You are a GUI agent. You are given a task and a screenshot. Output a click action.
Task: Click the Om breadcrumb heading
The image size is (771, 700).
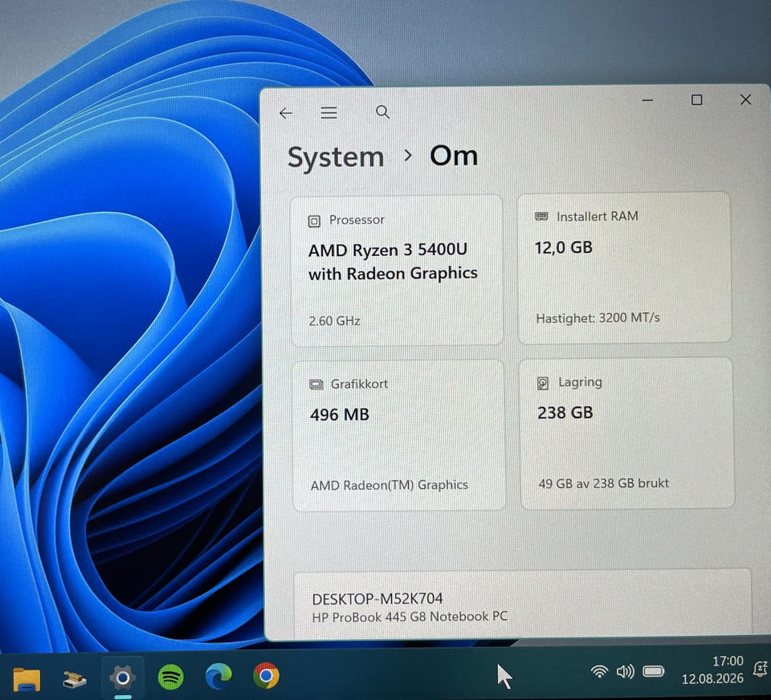tap(453, 157)
